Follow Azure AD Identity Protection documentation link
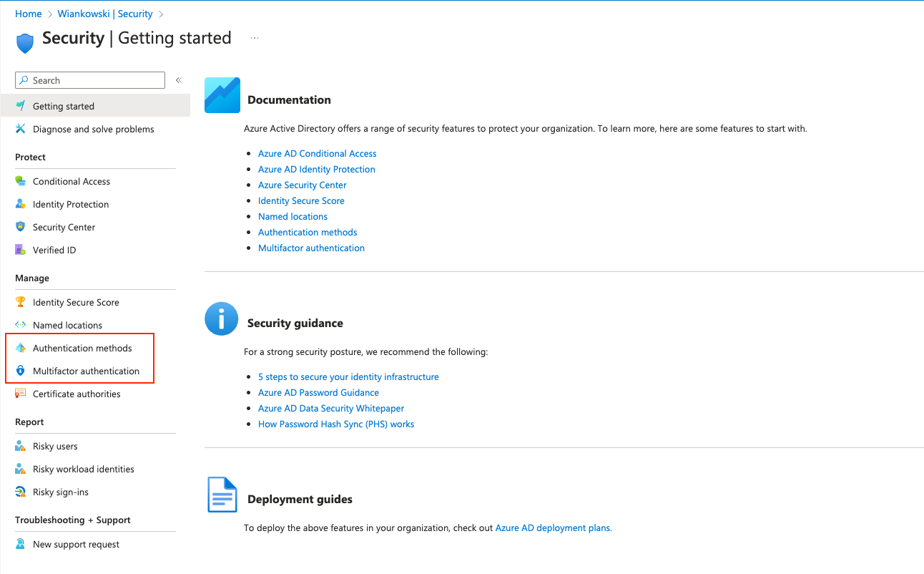 pos(316,169)
